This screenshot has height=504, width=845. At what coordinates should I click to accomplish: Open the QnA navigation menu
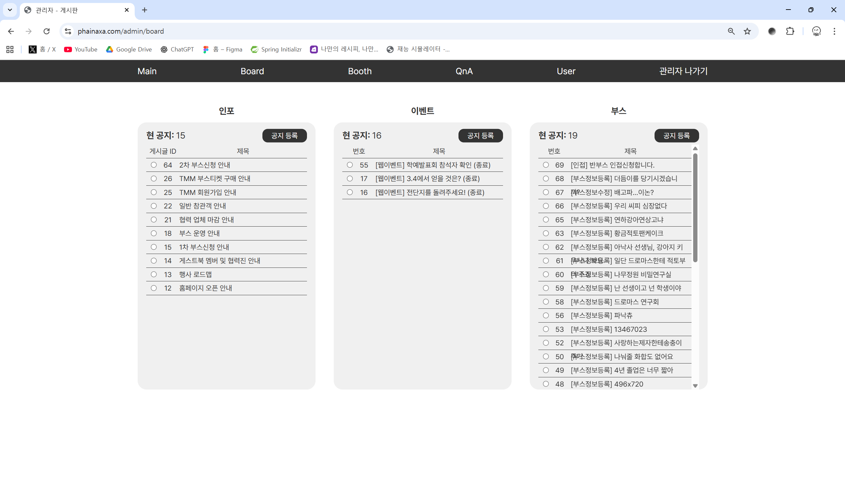464,71
